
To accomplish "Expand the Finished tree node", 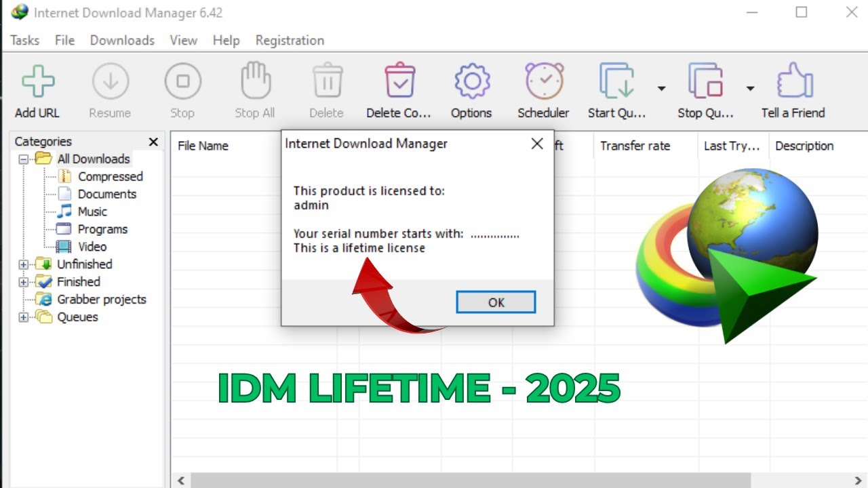I will pos(24,282).
